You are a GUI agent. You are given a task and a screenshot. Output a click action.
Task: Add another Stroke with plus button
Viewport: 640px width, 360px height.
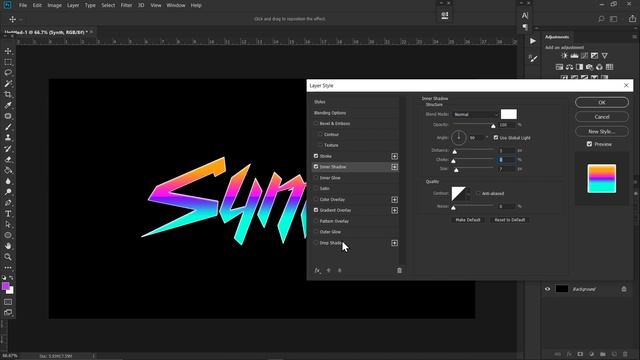394,156
